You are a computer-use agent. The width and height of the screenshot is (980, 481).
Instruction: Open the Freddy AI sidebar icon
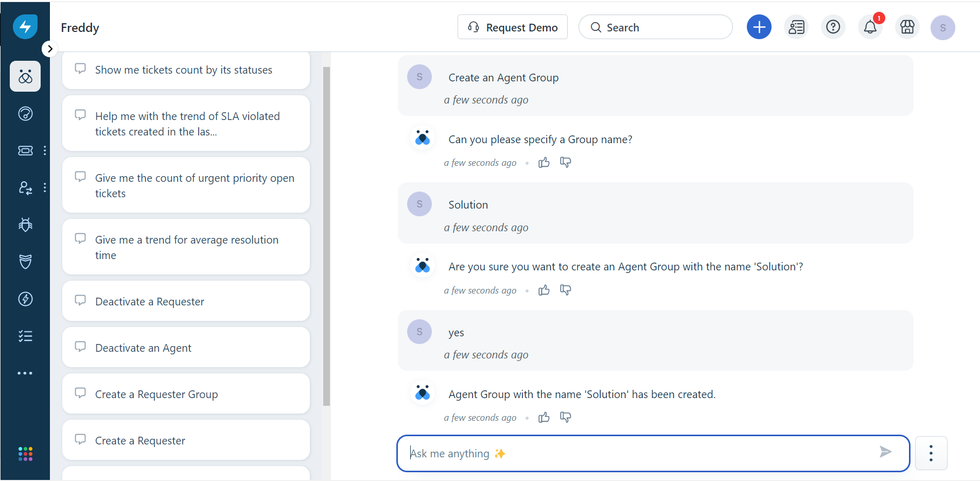click(25, 77)
